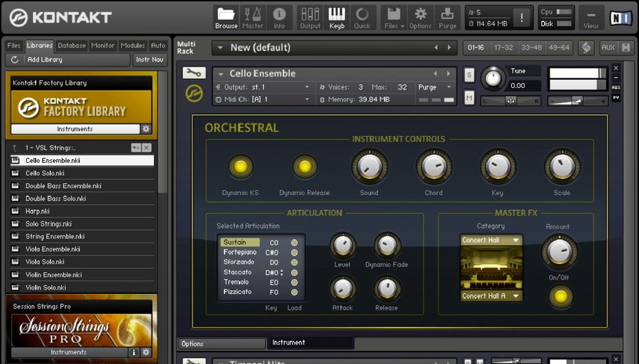
Task: Show the Output mixer section
Action: [310, 19]
